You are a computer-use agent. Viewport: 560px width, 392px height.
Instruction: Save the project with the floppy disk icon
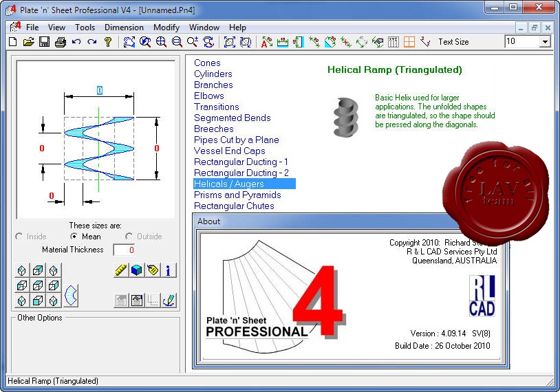[44, 42]
